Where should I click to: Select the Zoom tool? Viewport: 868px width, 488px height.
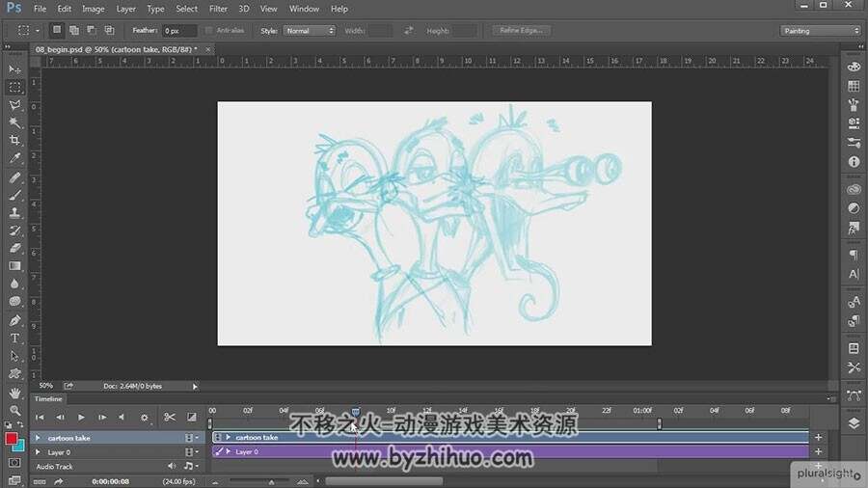14,411
